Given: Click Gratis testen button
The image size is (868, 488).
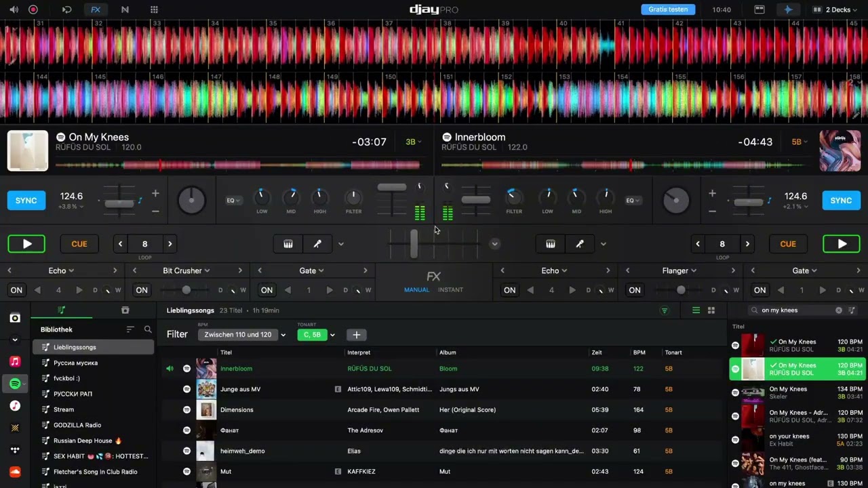Looking at the screenshot, I should pos(668,9).
